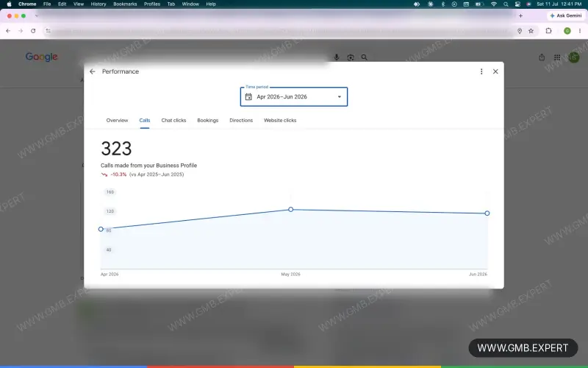Image resolution: width=588 pixels, height=368 pixels.
Task: Open a new browser tab
Action: click(x=520, y=15)
